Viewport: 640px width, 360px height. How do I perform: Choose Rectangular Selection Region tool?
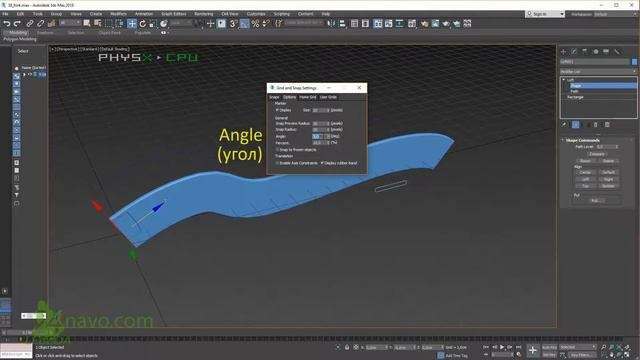(x=108, y=24)
